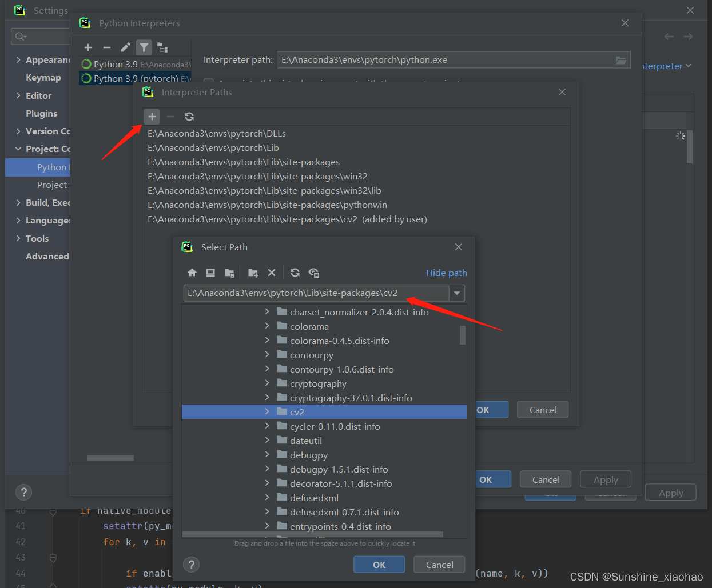Open Plugins settings page

click(x=41, y=113)
